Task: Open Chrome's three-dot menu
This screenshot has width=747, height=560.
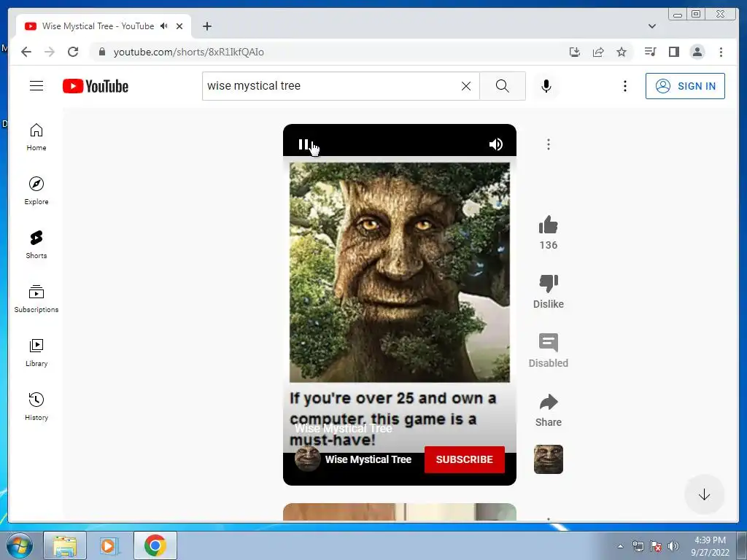Action: [x=721, y=52]
